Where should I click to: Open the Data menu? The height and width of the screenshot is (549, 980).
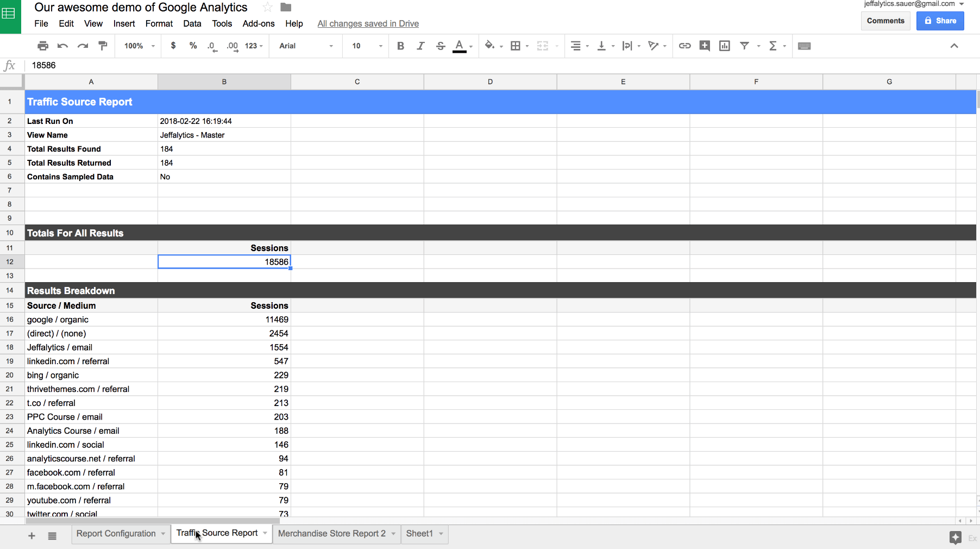pos(192,23)
